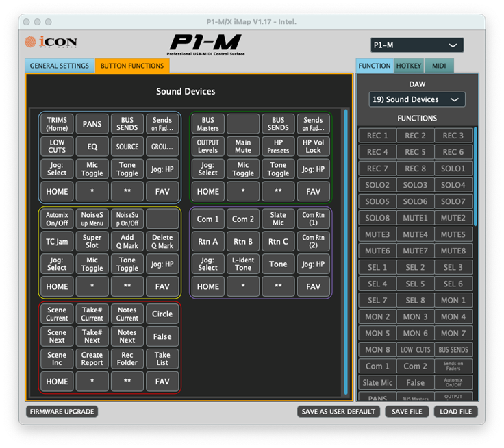Select the Delete Q Mark button
504x448 pixels.
(x=162, y=242)
